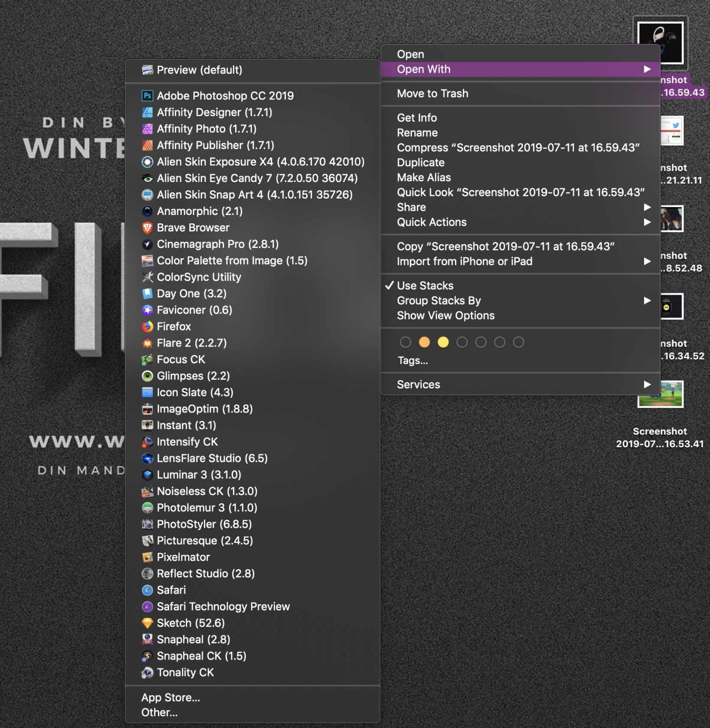Click the Flare 2 icon
Image resolution: width=710 pixels, height=728 pixels.
click(x=147, y=343)
